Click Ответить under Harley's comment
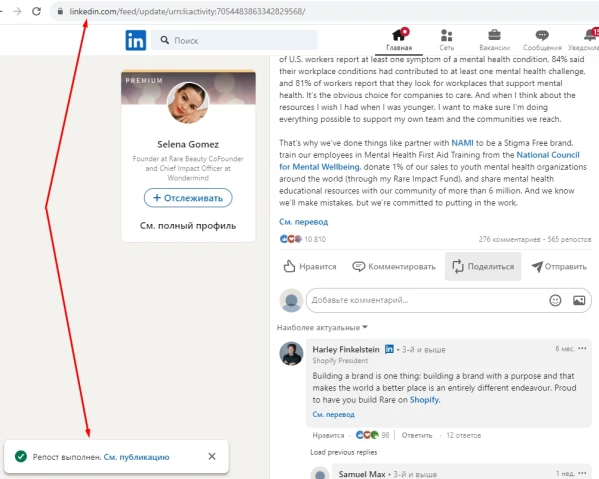 click(x=417, y=435)
